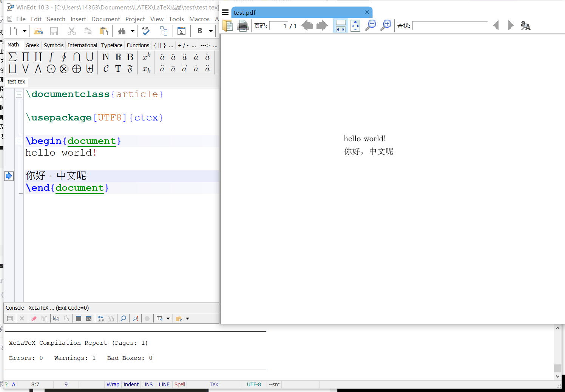Collapse the \begin{document} fold
The width and height of the screenshot is (565, 392).
19,141
